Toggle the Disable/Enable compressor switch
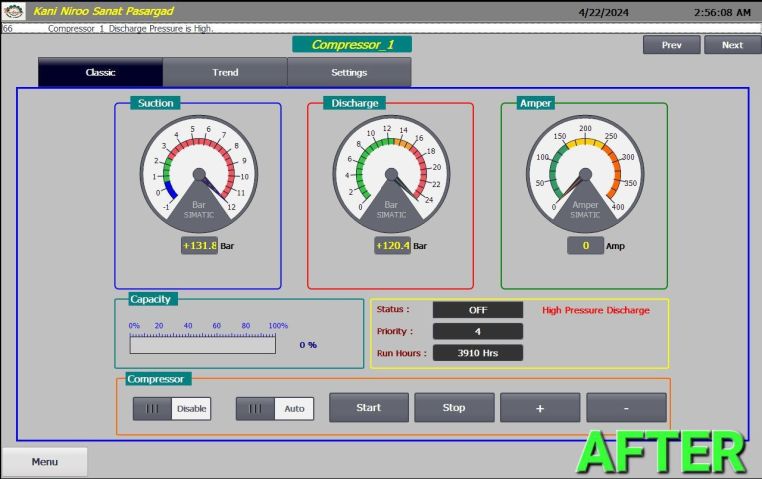 pos(172,408)
